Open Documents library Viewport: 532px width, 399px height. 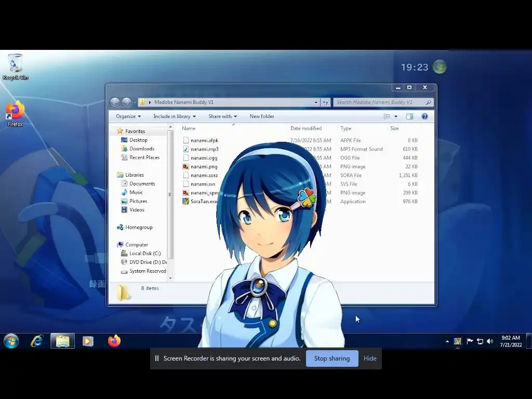[142, 183]
